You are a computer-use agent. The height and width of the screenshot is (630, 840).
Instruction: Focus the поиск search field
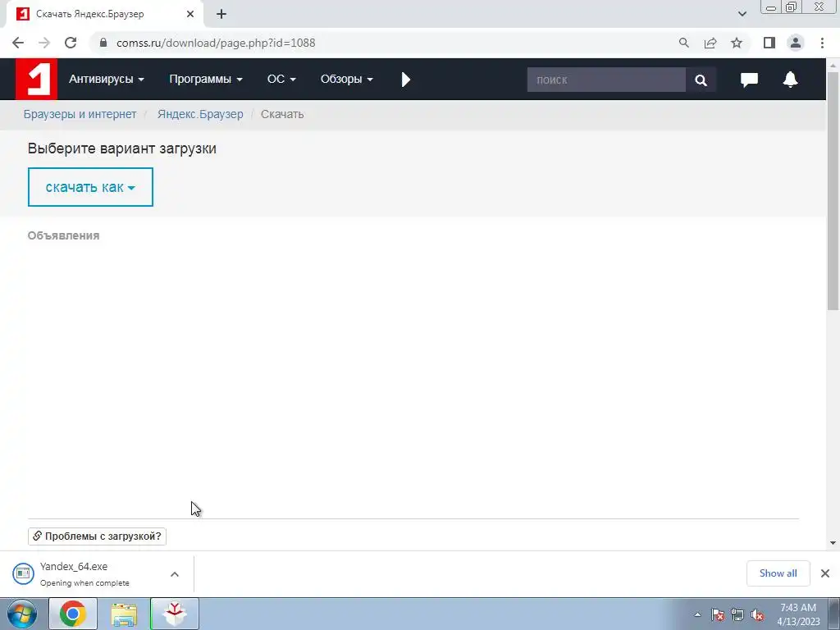(x=606, y=80)
